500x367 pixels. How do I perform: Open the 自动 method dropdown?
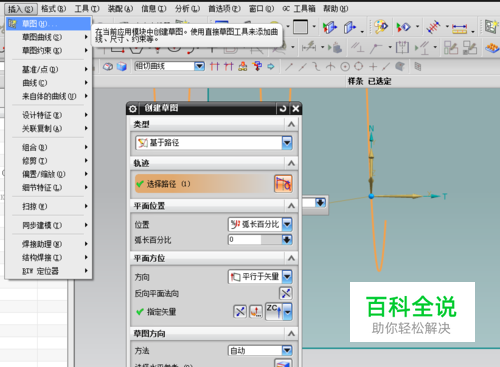(287, 350)
